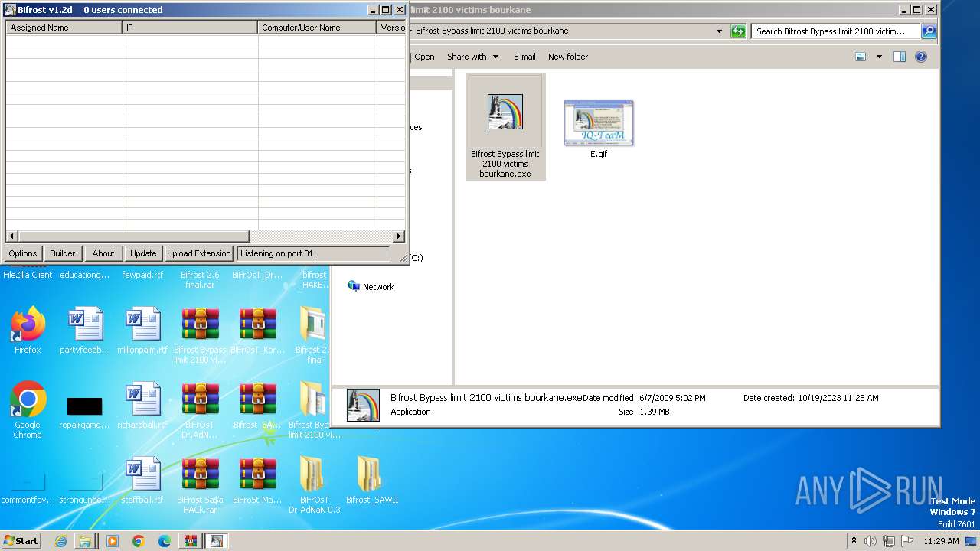Switch to the WinRAR taskbar button
The image size is (980, 551).
coord(191,541)
